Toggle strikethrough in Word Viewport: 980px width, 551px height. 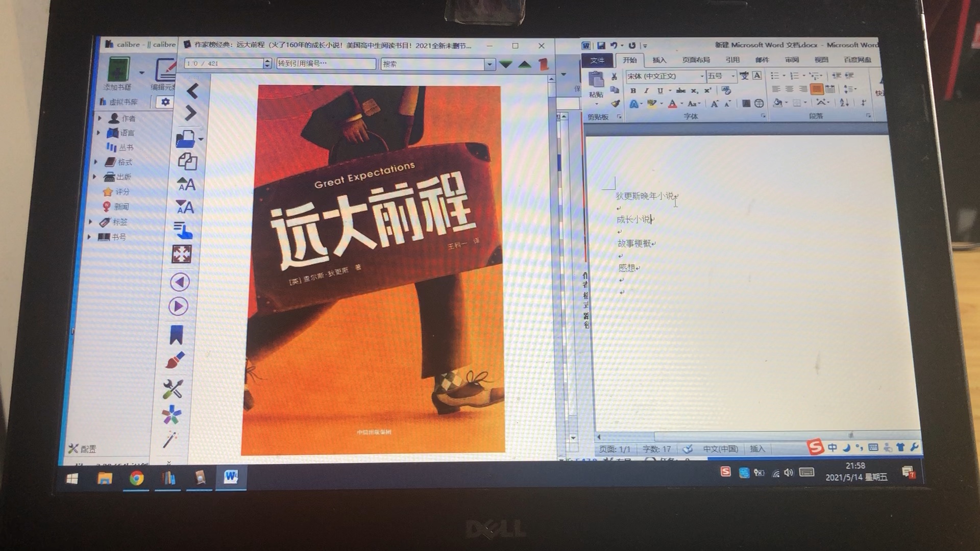(680, 91)
